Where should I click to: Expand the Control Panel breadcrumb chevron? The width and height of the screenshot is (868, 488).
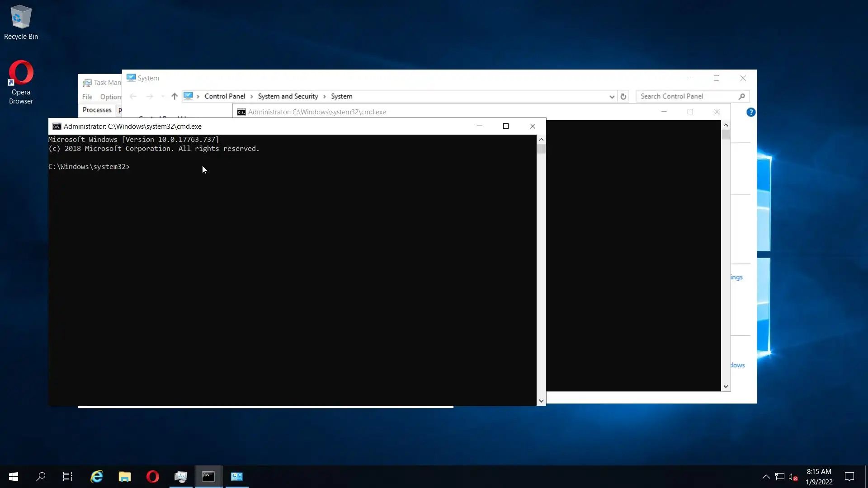point(252,96)
